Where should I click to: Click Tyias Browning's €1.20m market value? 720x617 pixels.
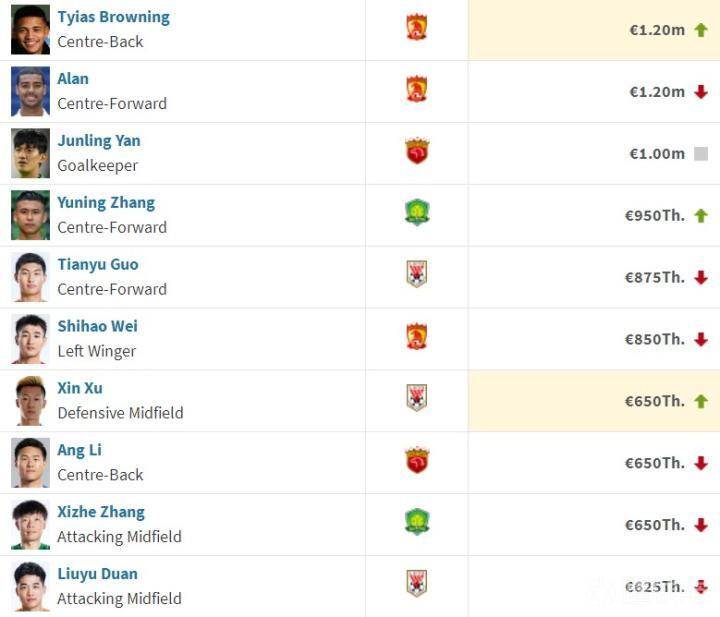(x=656, y=30)
